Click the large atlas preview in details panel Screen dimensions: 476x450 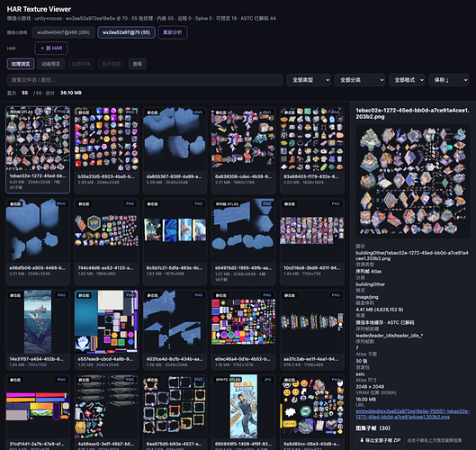point(412,181)
